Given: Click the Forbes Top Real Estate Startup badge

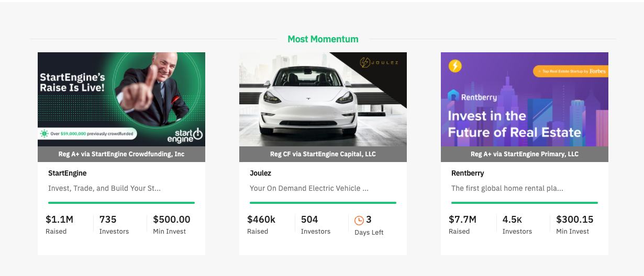Looking at the screenshot, I should point(570,71).
